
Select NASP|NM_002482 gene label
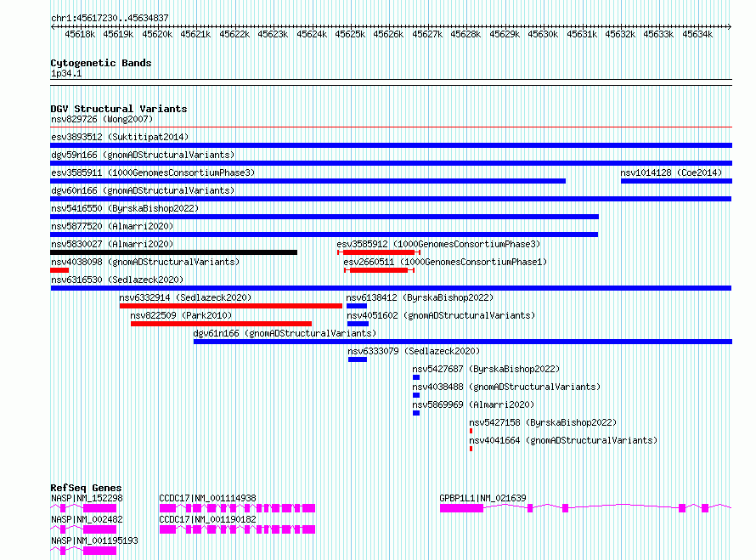click(x=87, y=519)
